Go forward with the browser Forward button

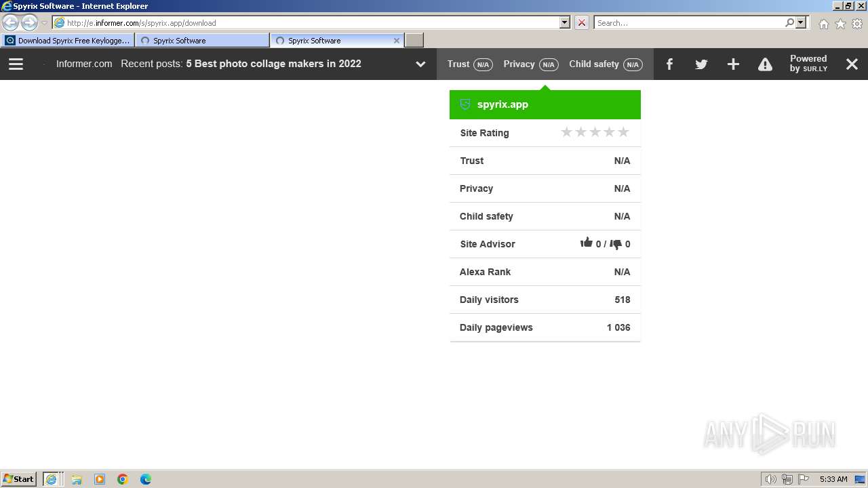coord(29,22)
